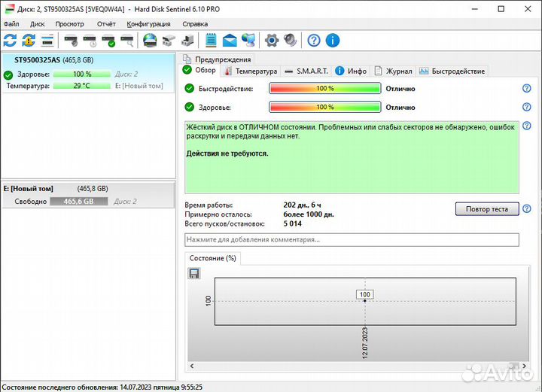Screen dimensions: 542x392
Task: Click the Повтор теста button
Action: pos(487,209)
